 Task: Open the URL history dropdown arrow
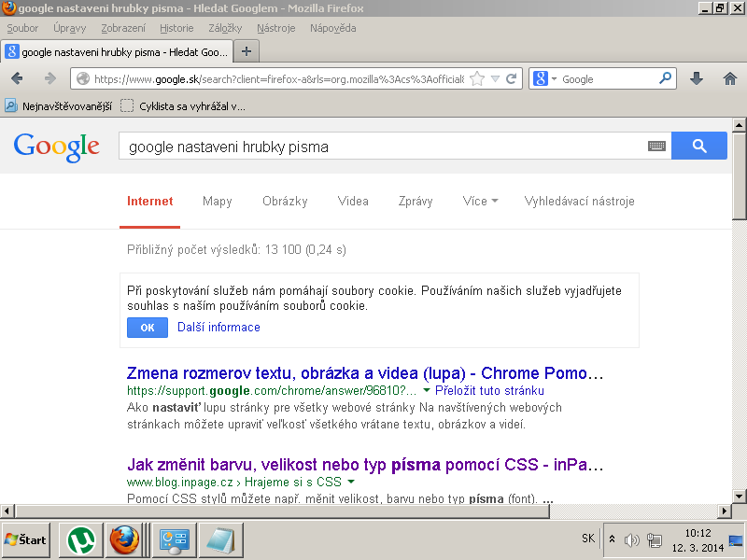(495, 78)
